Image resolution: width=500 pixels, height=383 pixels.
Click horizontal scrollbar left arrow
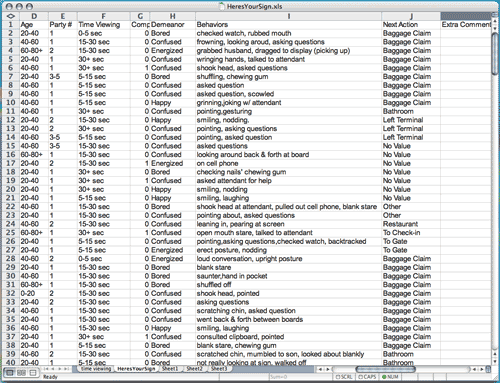point(320,369)
